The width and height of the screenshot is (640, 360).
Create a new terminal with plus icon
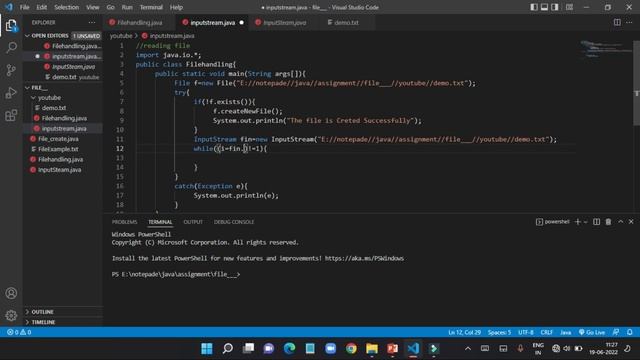[x=578, y=222]
